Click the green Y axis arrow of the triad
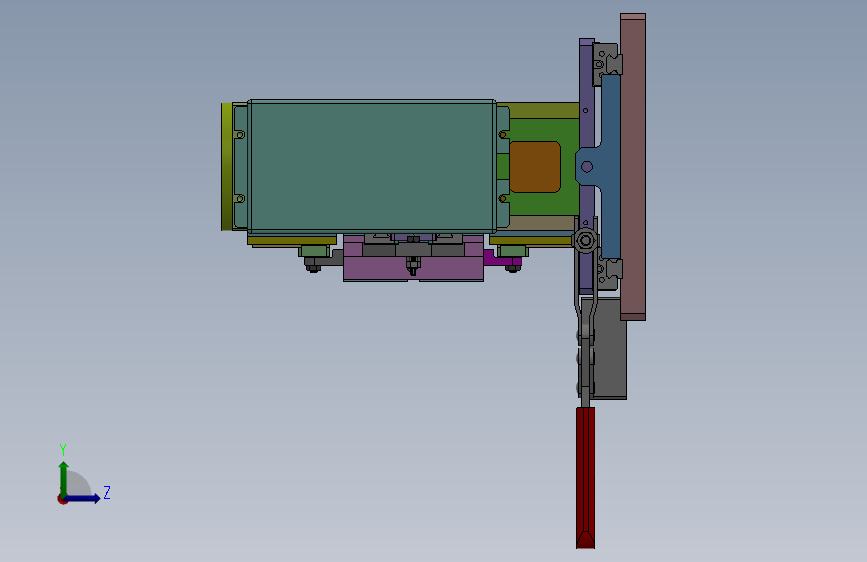 (x=64, y=478)
